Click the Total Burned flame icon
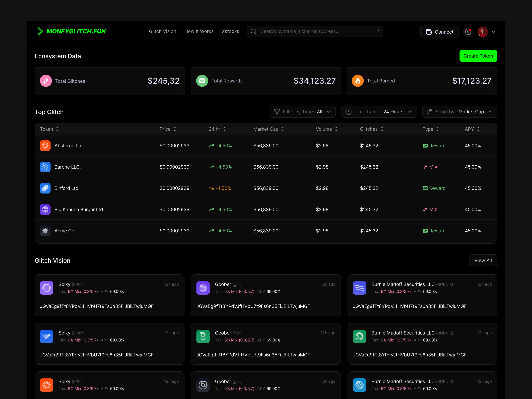The image size is (532, 399). (x=358, y=81)
